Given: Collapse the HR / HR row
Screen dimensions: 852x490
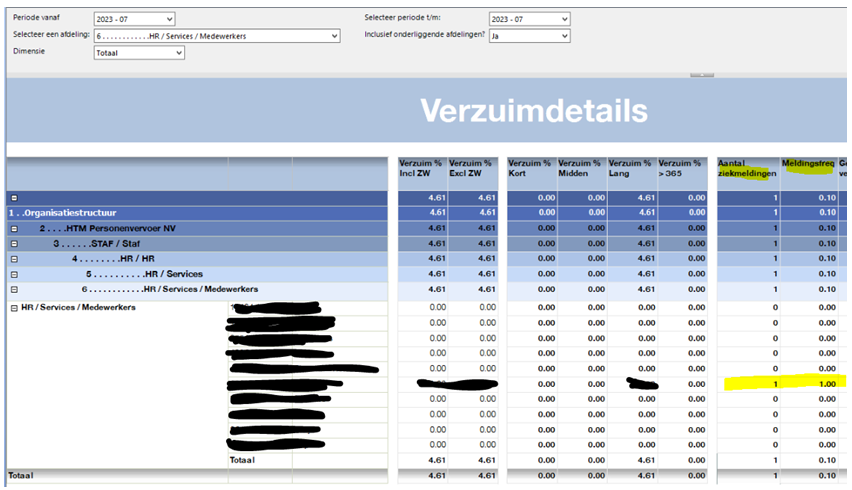Looking at the screenshot, I should [15, 259].
